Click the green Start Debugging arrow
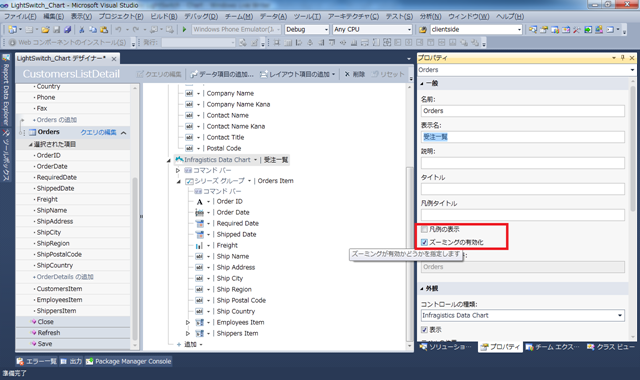The image size is (640, 380). point(184,29)
